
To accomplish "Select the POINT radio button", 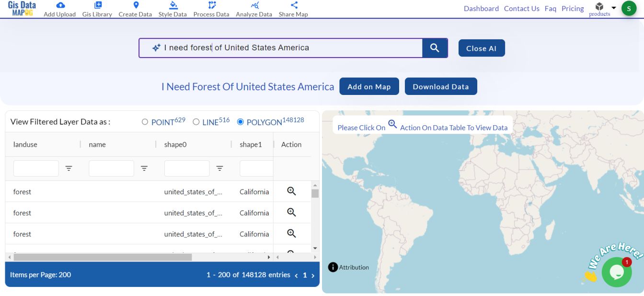I will click(145, 121).
